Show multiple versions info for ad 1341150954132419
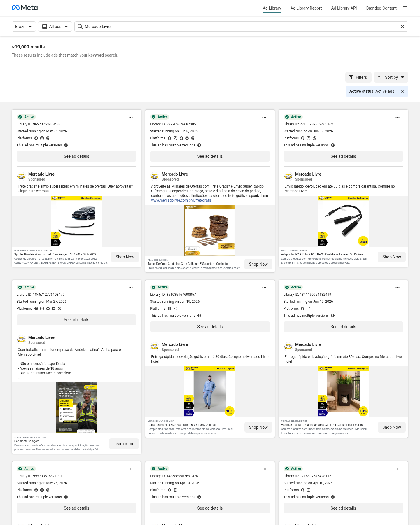420x525 pixels. 333,316
